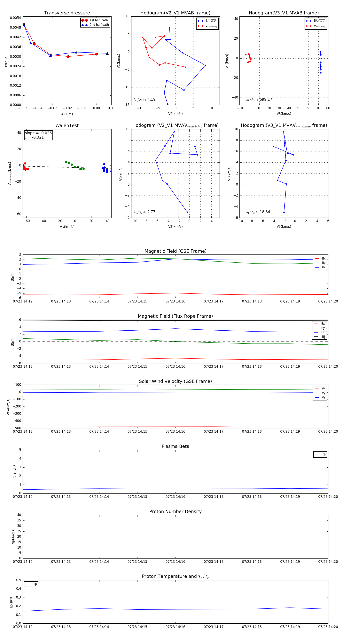Click the 'Vz' legend entry
The width and height of the screenshot is (351, 644).
coord(320,398)
